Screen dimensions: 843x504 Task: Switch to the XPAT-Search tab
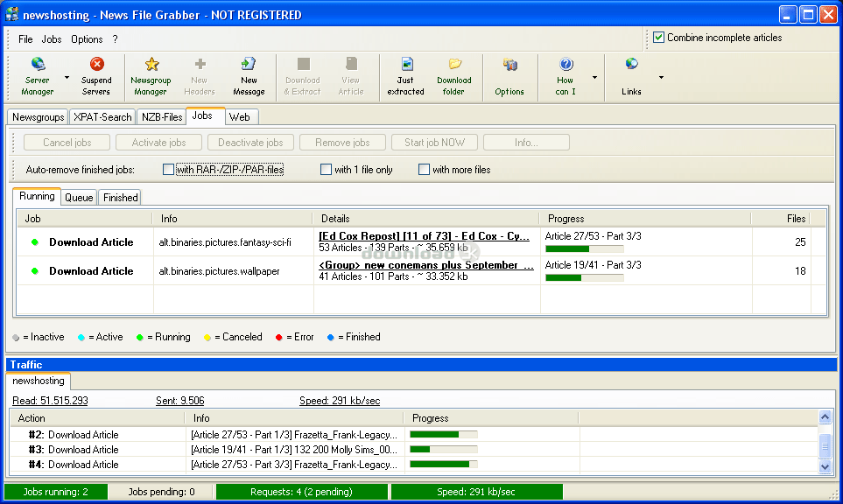click(102, 117)
